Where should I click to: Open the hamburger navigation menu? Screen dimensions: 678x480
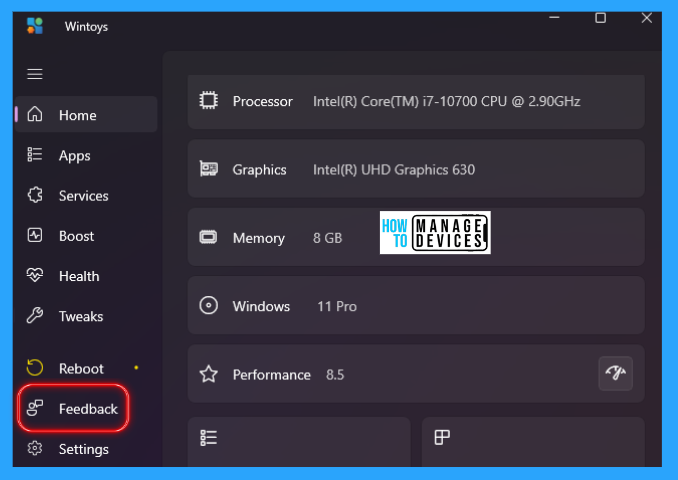[x=35, y=74]
